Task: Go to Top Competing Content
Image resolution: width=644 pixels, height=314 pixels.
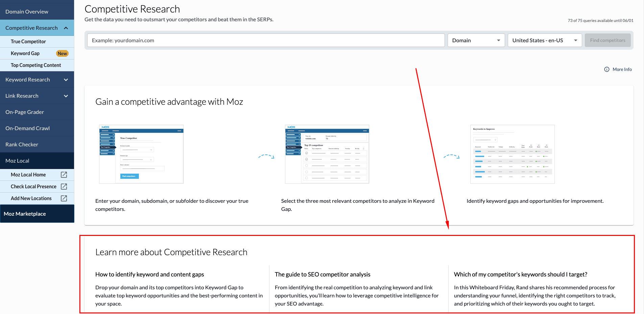Action: pos(36,65)
